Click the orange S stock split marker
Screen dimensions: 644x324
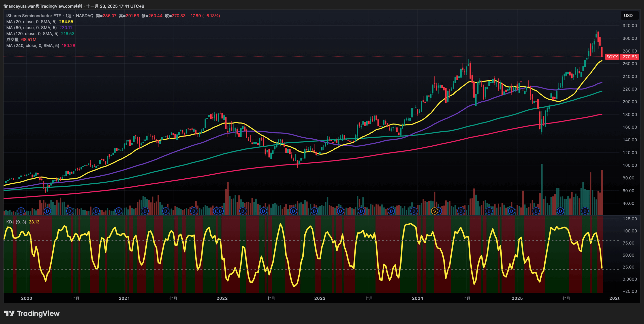434,211
